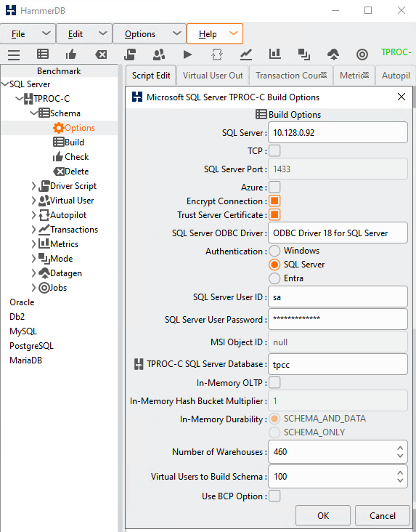This screenshot has height=532, width=416.
Task: Click the metrics bar chart toolbar icon
Action: tap(275, 54)
